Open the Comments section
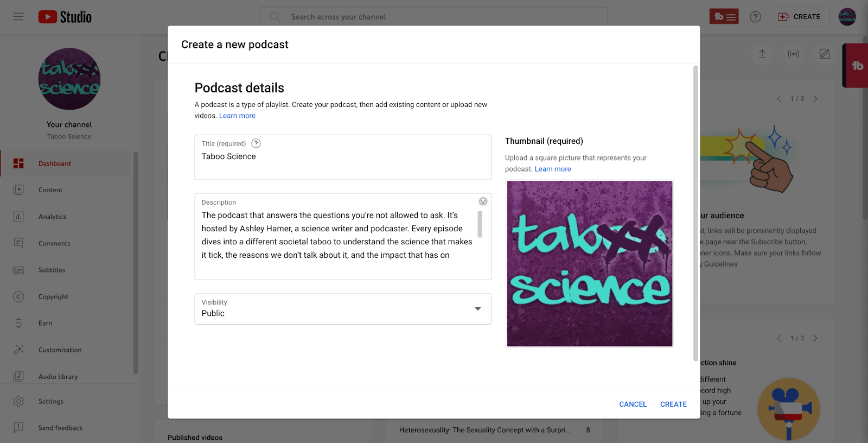The height and width of the screenshot is (443, 868). tap(54, 243)
